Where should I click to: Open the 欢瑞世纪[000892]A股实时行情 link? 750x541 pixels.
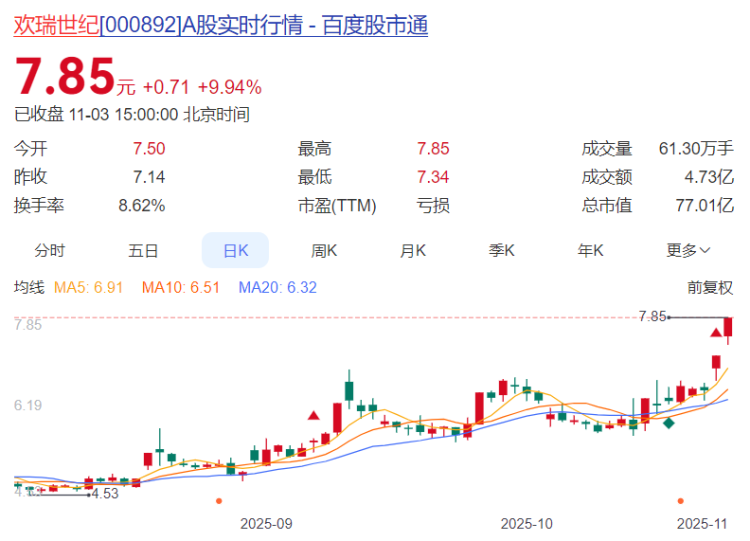tap(221, 25)
